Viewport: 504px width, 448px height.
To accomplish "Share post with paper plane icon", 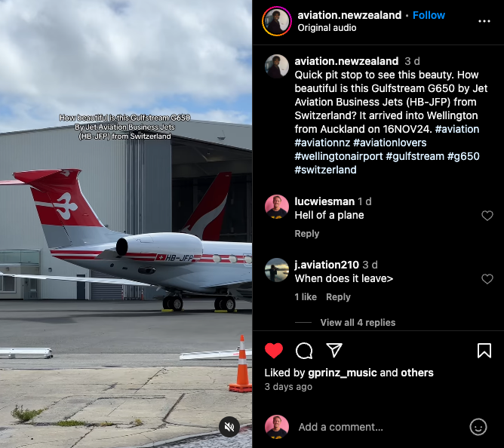I will [334, 350].
